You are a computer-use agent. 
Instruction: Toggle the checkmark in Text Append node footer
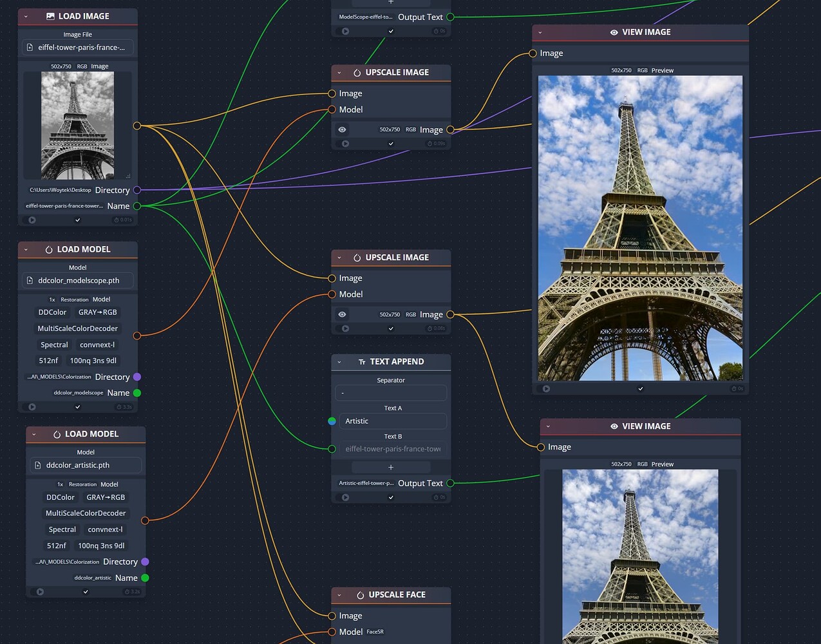click(x=391, y=497)
